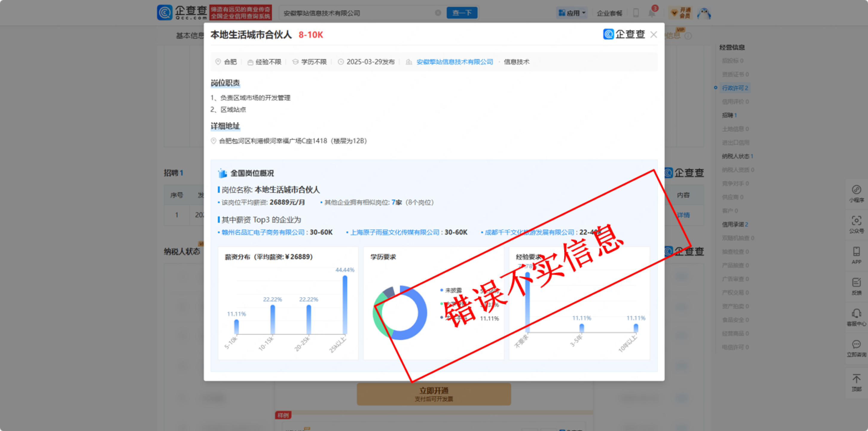Open the 应用 dropdown menu

pyautogui.click(x=572, y=13)
